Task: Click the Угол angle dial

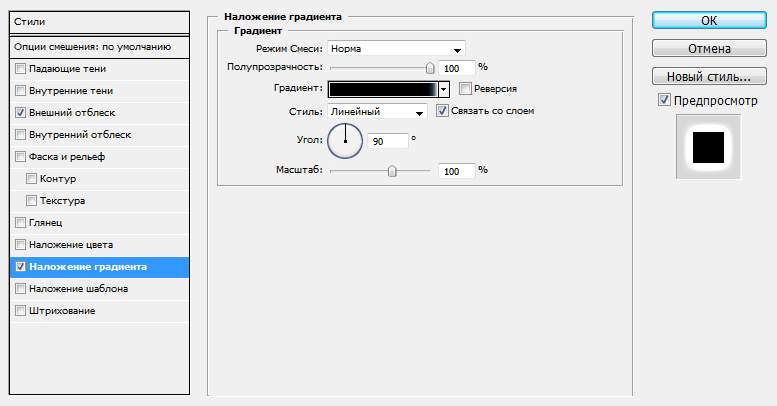Action: pos(345,141)
